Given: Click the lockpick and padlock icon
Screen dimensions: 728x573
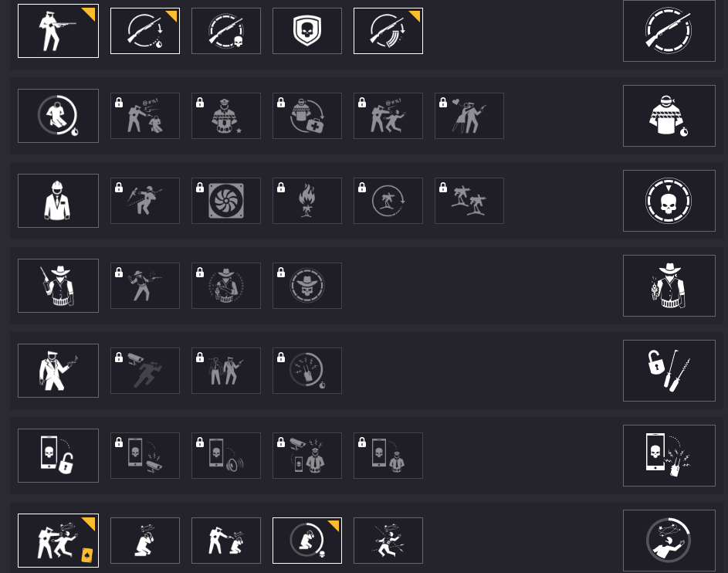Looking at the screenshot, I should point(669,371).
